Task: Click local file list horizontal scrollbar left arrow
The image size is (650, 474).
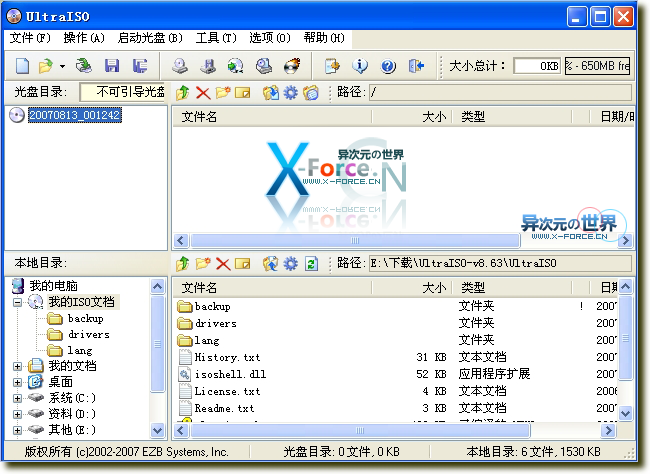Action: 181,430
